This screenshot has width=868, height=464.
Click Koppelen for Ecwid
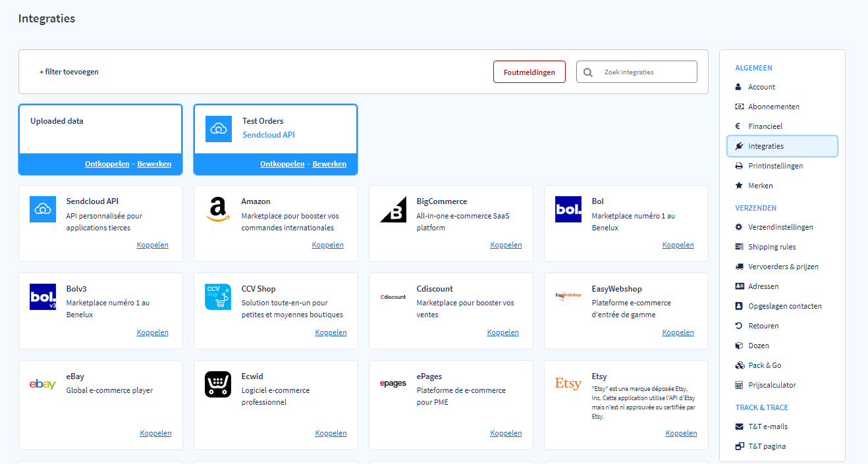[331, 433]
